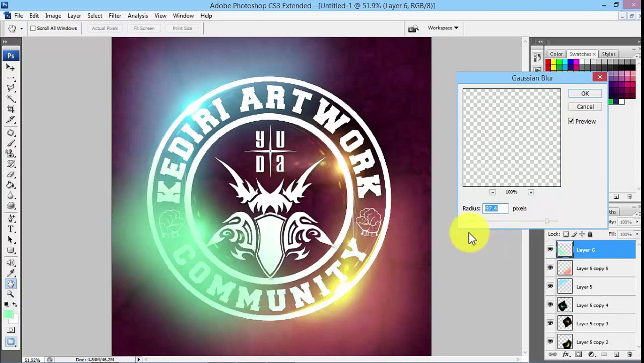Screen dimensions: 644x363
Task: Select the Patch healing tool
Action: (10, 133)
